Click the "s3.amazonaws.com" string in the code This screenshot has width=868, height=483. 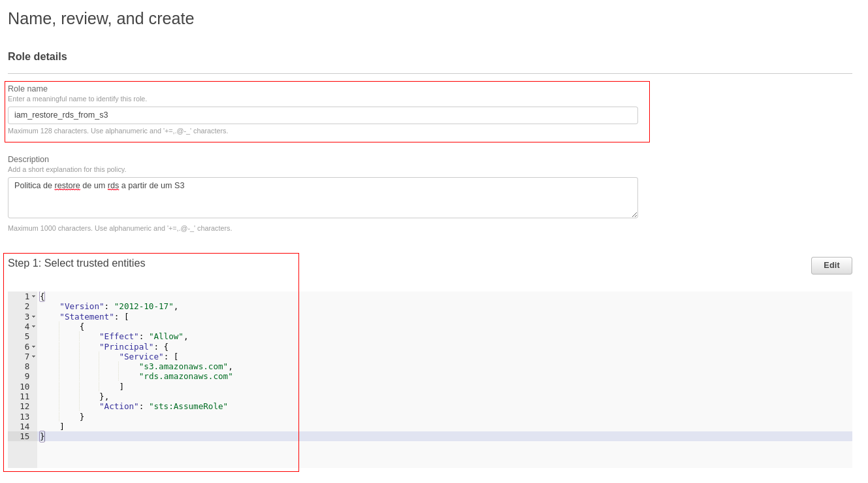(183, 367)
